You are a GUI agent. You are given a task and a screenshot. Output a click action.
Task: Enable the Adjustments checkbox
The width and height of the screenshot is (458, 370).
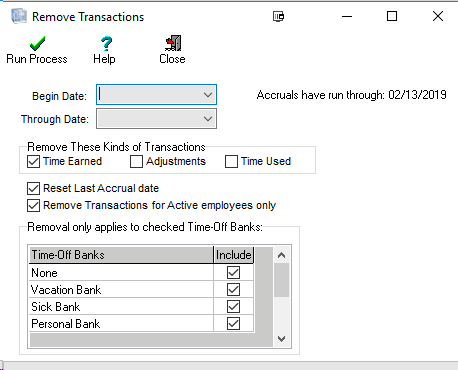[136, 161]
